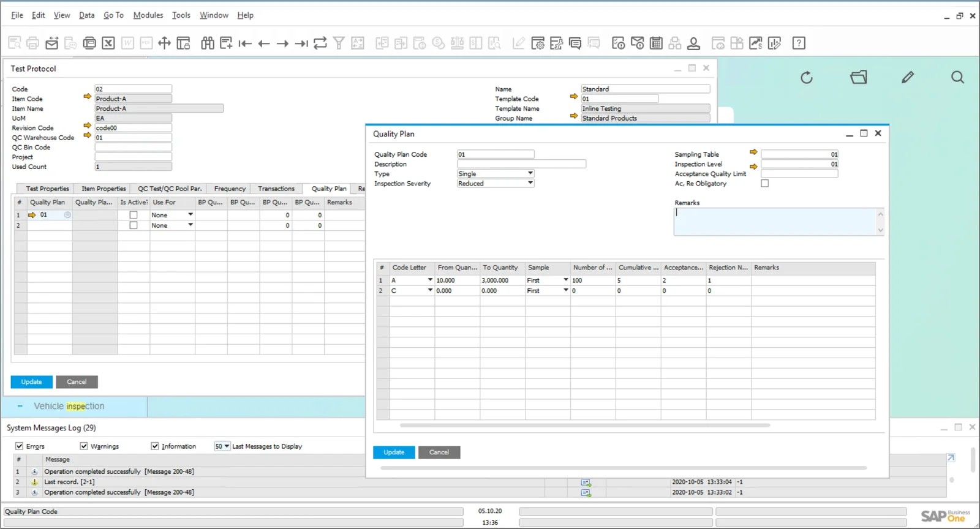The image size is (980, 529).
Task: Click the cockpit pencil edit icon
Action: point(908,77)
